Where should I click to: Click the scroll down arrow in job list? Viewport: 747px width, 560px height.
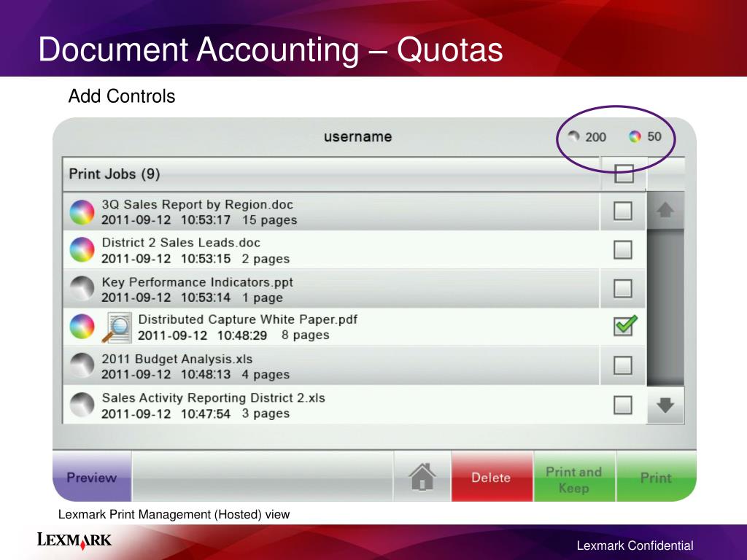click(665, 405)
